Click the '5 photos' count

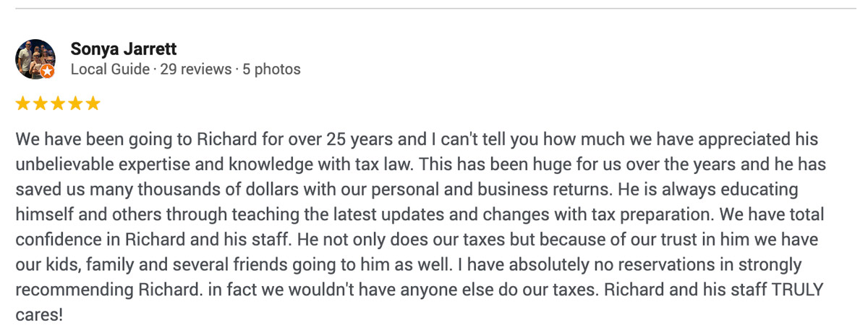pos(271,70)
